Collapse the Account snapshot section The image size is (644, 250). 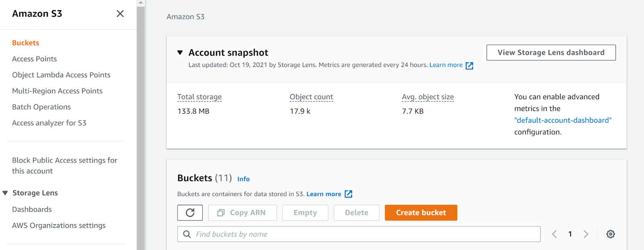coord(180,52)
